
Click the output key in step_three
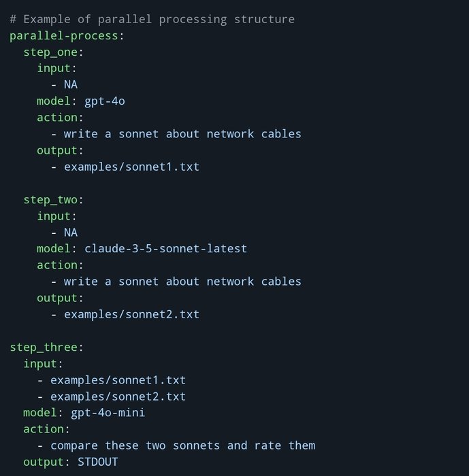coord(44,462)
